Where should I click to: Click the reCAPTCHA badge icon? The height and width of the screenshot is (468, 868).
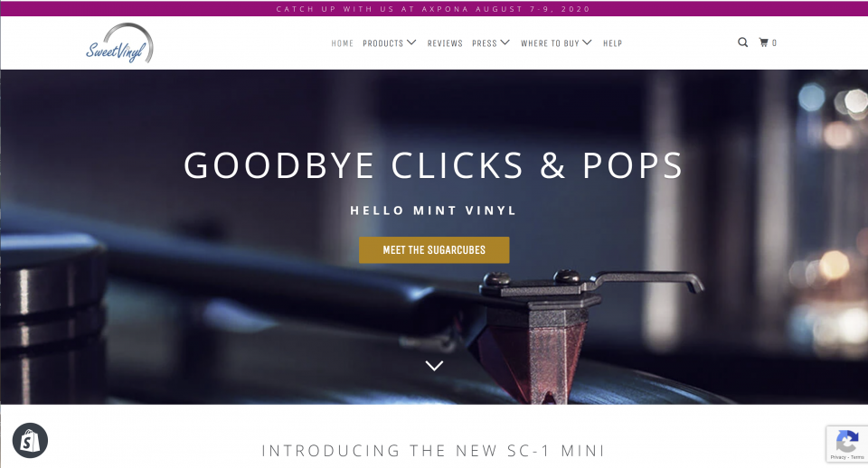click(847, 442)
